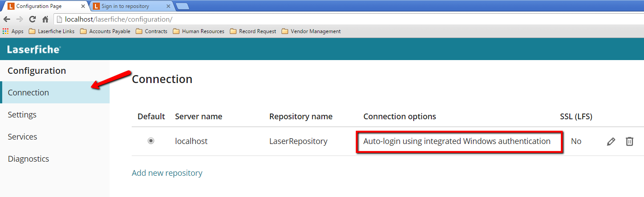Open the Settings section in sidebar
The image size is (644, 197).
(x=55, y=114)
